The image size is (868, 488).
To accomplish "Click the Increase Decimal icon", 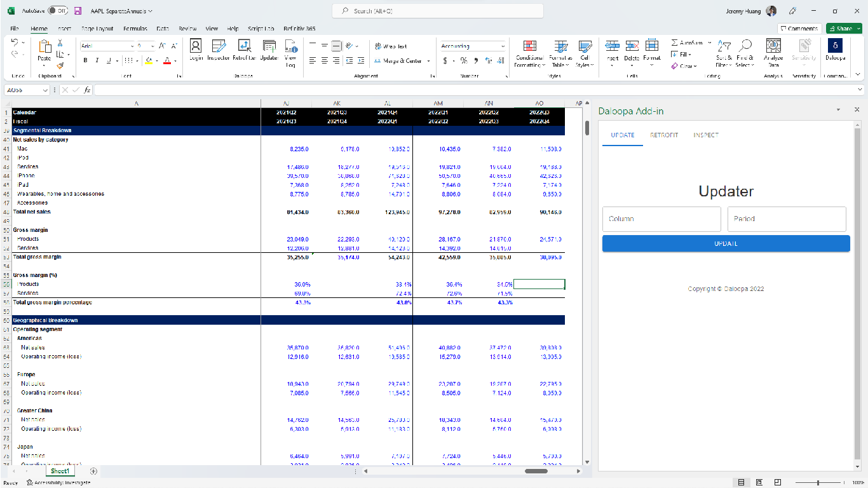I will (x=488, y=60).
